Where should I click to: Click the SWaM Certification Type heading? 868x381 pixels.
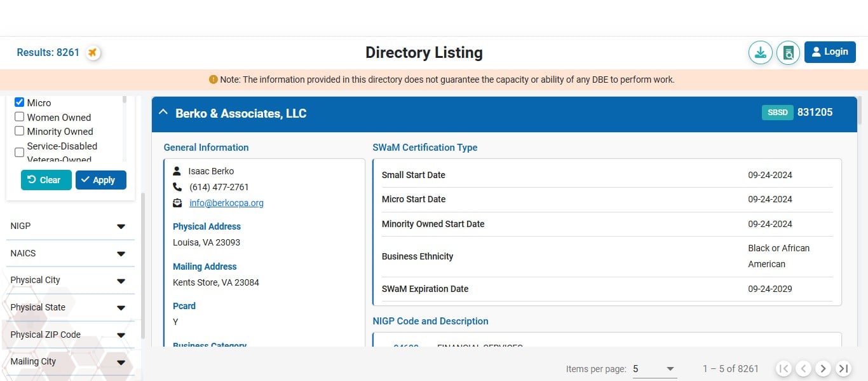point(425,148)
